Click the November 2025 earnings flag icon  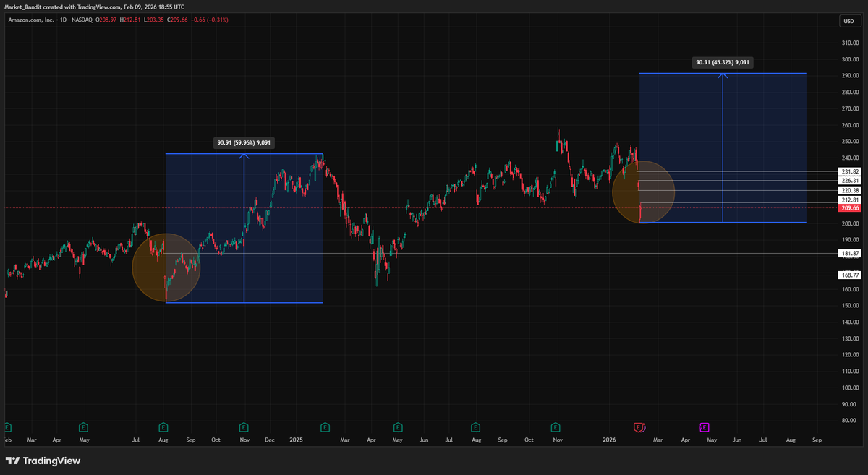click(x=556, y=427)
